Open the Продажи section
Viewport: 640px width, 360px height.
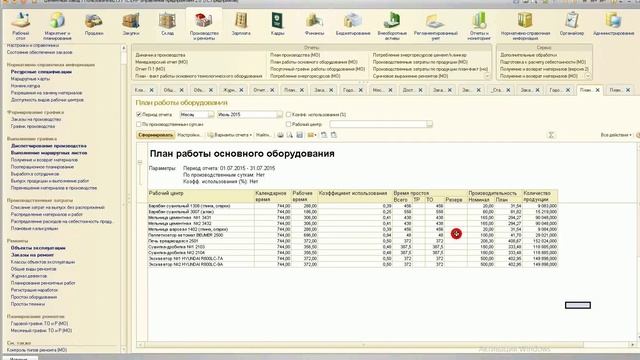[x=94, y=25]
